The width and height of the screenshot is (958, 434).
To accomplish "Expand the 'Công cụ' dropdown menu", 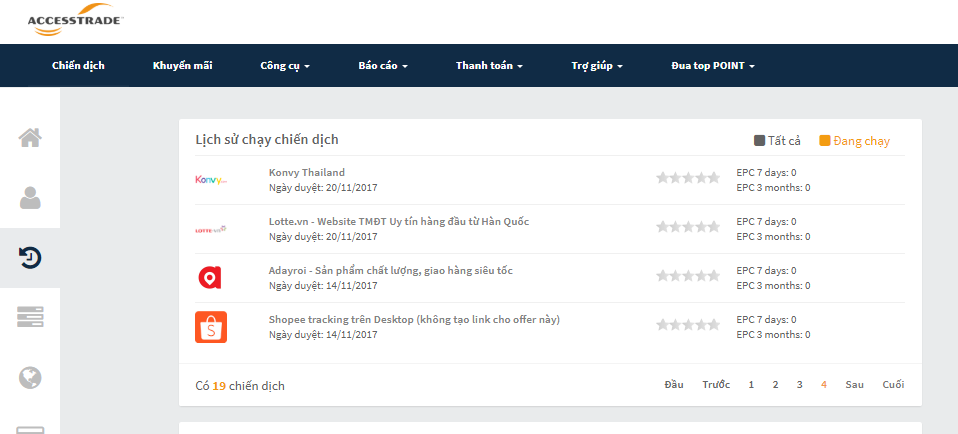I will tap(285, 66).
